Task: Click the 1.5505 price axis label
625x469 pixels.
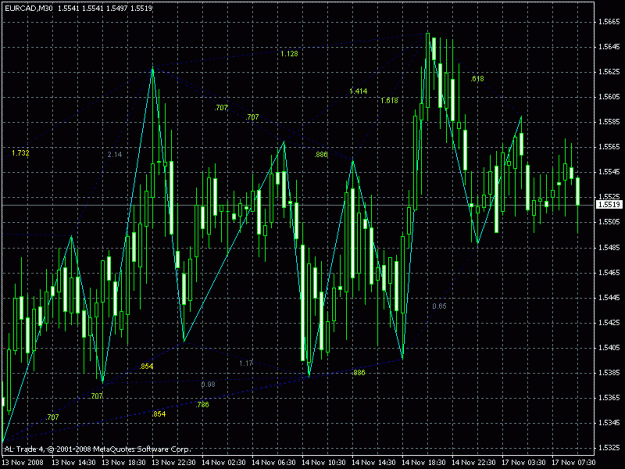Action: click(609, 222)
